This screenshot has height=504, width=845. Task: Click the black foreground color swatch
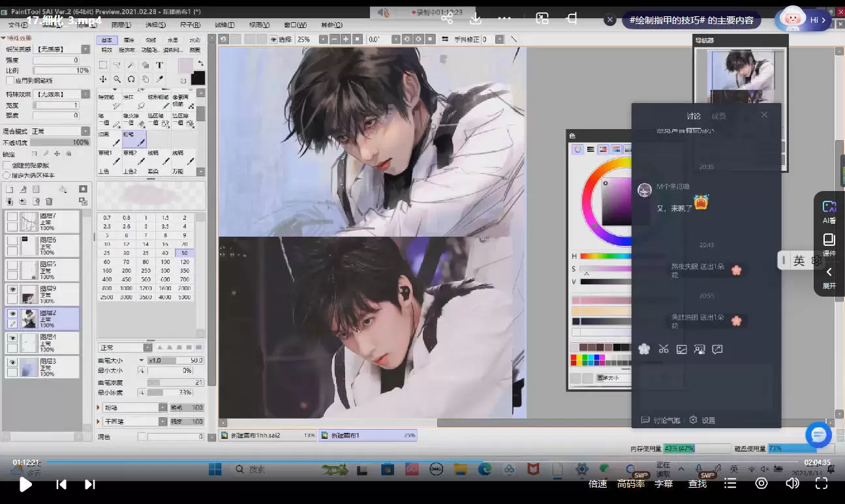[x=198, y=78]
